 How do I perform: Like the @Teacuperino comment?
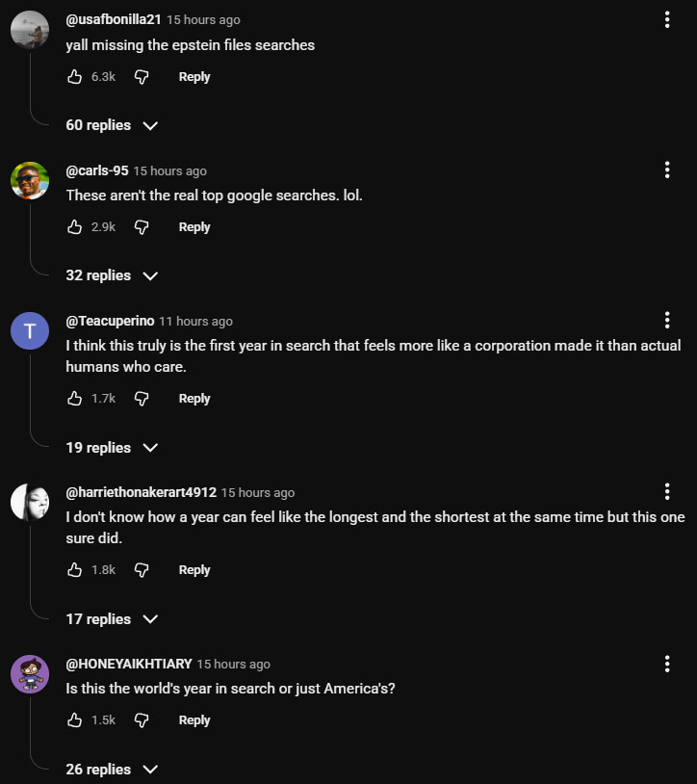[x=75, y=399]
